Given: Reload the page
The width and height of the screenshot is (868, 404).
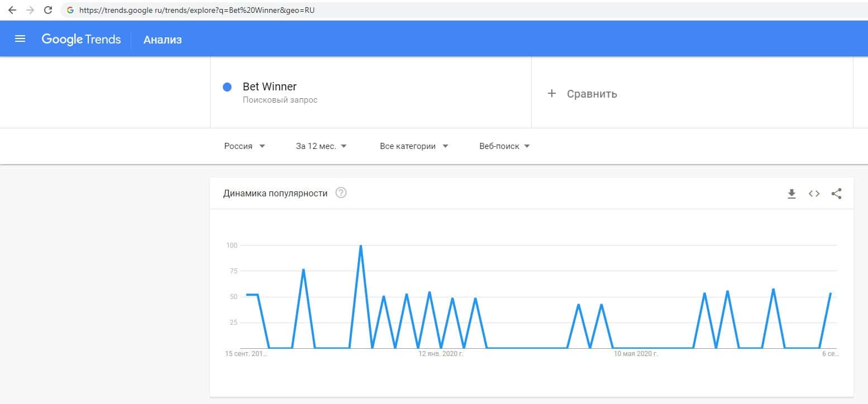Looking at the screenshot, I should click(x=48, y=10).
